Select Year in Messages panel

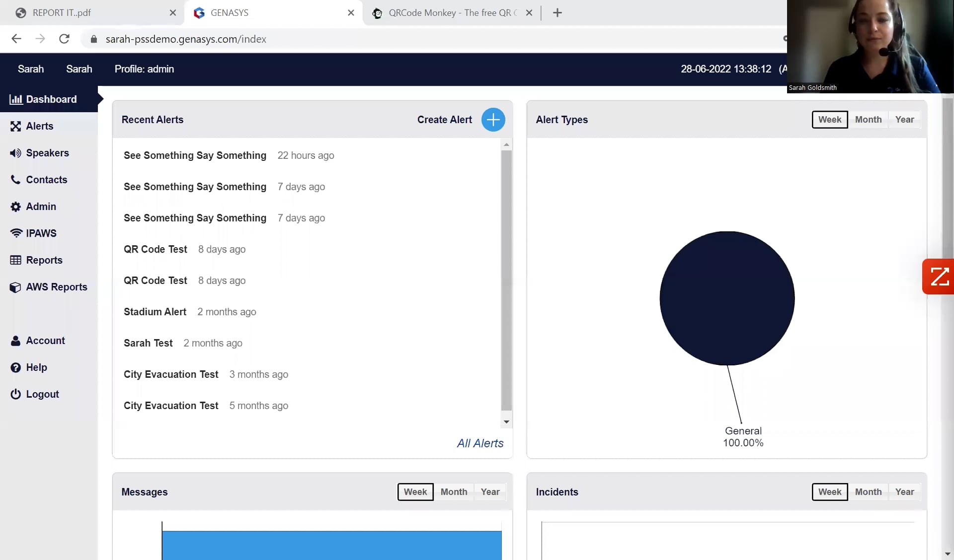[x=490, y=492]
